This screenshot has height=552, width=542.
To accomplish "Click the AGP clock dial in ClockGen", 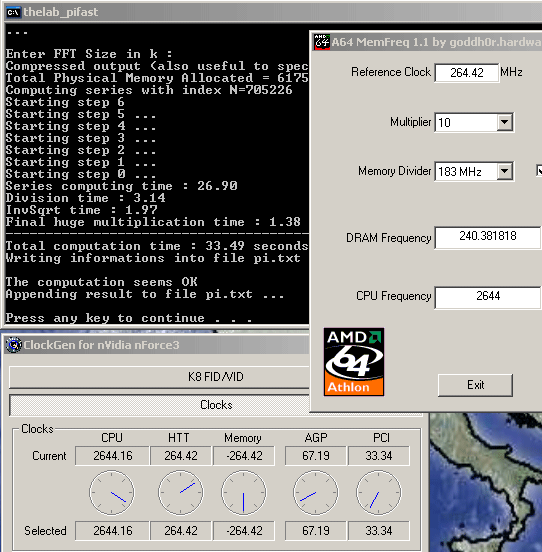I will click(316, 493).
